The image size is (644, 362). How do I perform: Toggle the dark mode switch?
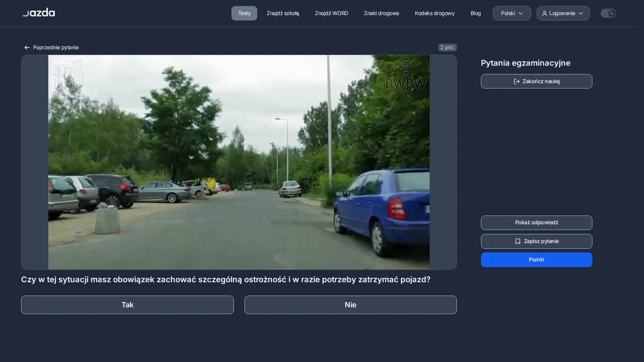click(x=608, y=13)
